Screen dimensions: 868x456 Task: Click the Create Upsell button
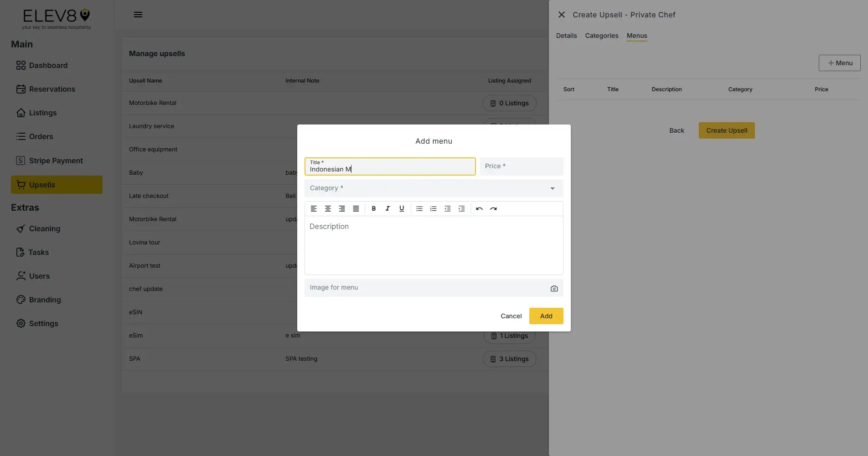point(726,130)
